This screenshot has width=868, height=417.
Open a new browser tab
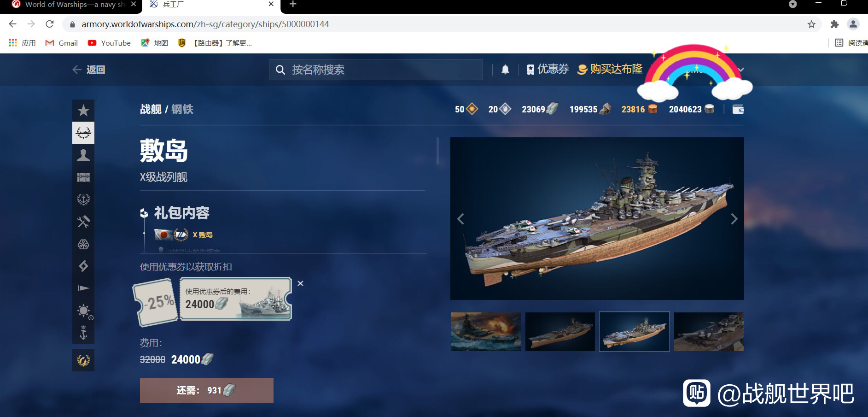[x=293, y=4]
